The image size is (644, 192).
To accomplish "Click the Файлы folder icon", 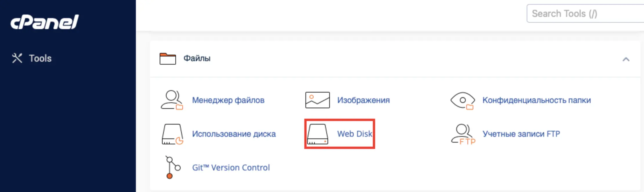I will click(x=168, y=58).
